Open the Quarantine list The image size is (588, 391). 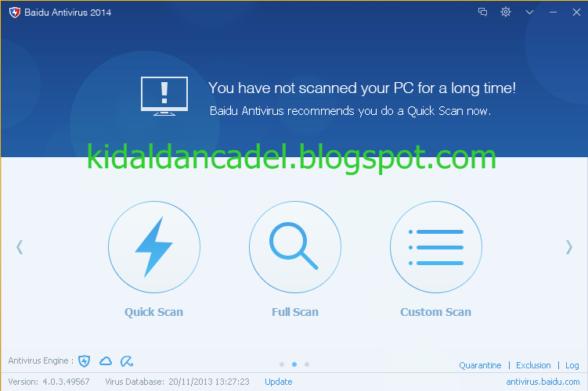(480, 365)
